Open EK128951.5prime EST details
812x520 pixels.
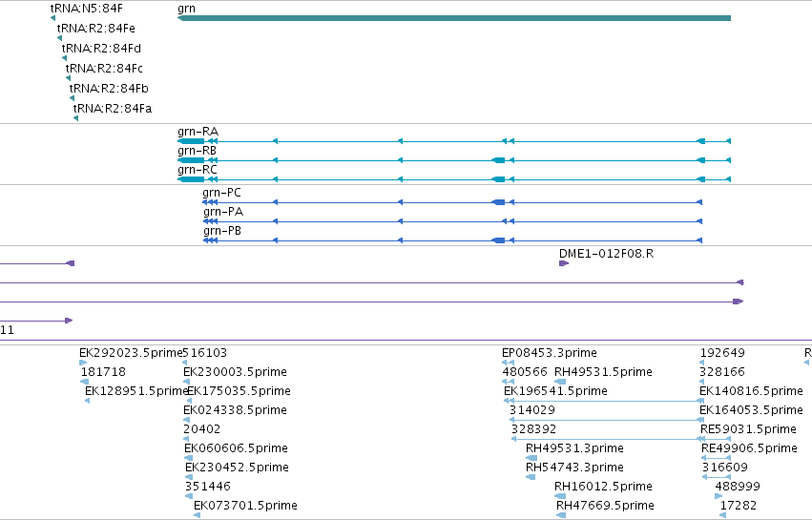pos(136,391)
